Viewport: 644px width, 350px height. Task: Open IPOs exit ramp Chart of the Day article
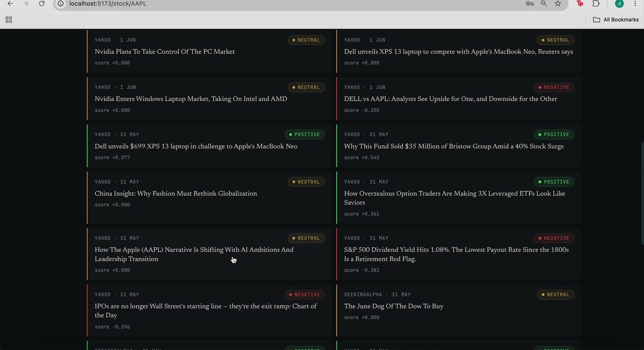tap(206, 311)
